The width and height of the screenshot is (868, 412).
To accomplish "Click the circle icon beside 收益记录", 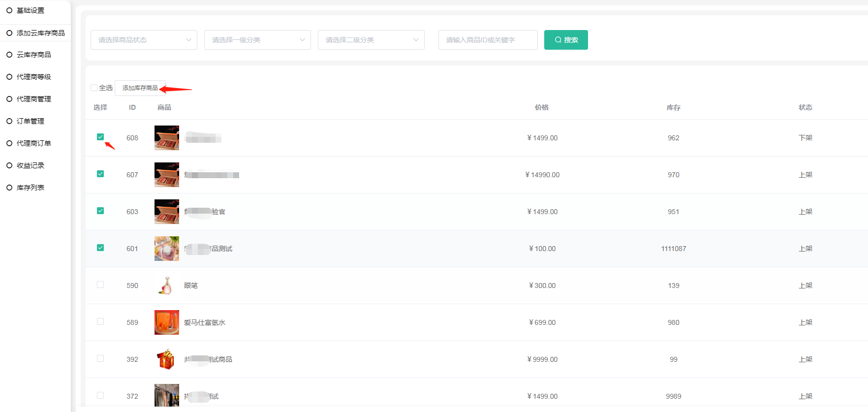I will point(9,165).
